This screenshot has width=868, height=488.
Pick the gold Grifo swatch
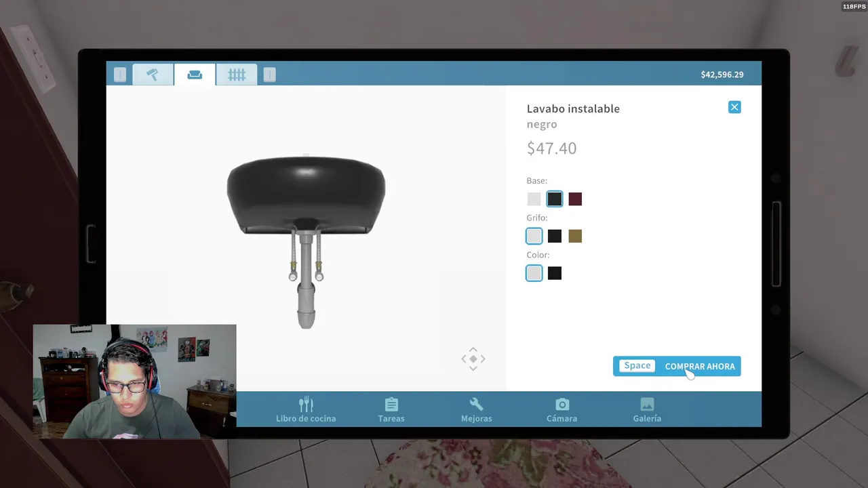pyautogui.click(x=575, y=236)
